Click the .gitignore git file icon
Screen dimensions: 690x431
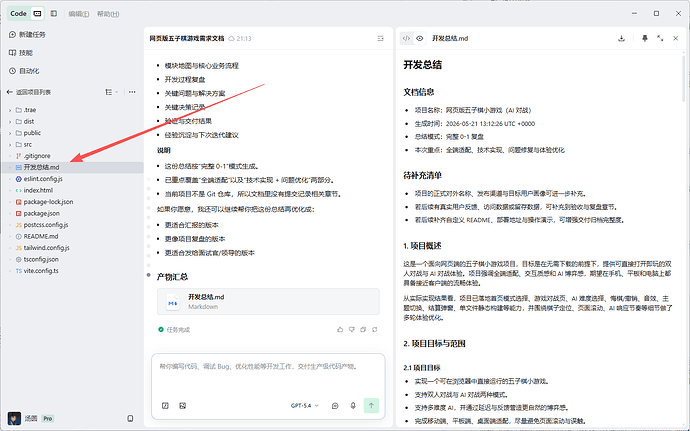tap(18, 156)
